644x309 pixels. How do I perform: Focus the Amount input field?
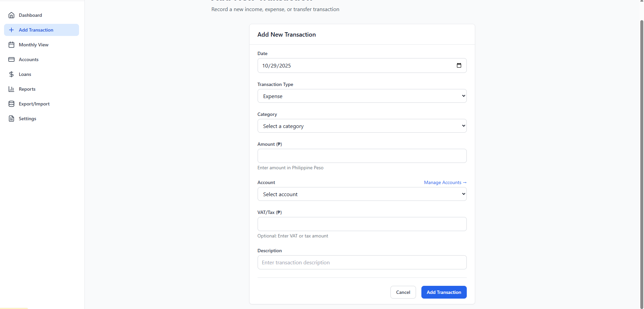[362, 156]
